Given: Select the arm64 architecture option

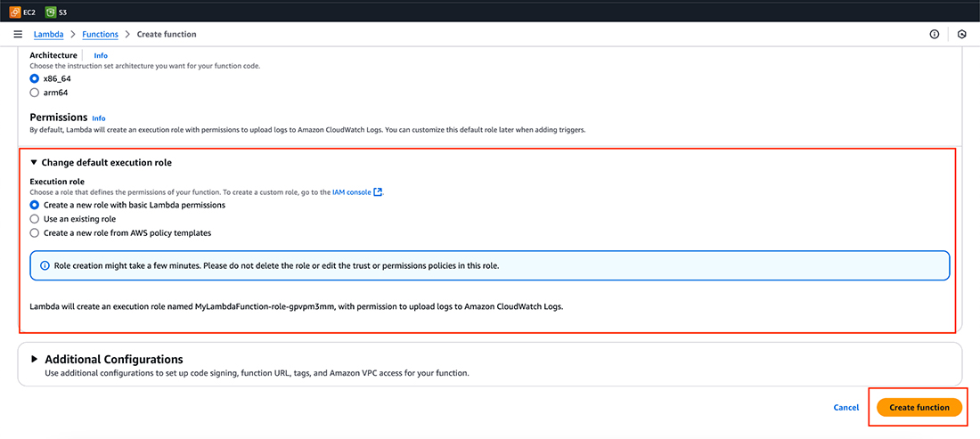Looking at the screenshot, I should coord(35,93).
